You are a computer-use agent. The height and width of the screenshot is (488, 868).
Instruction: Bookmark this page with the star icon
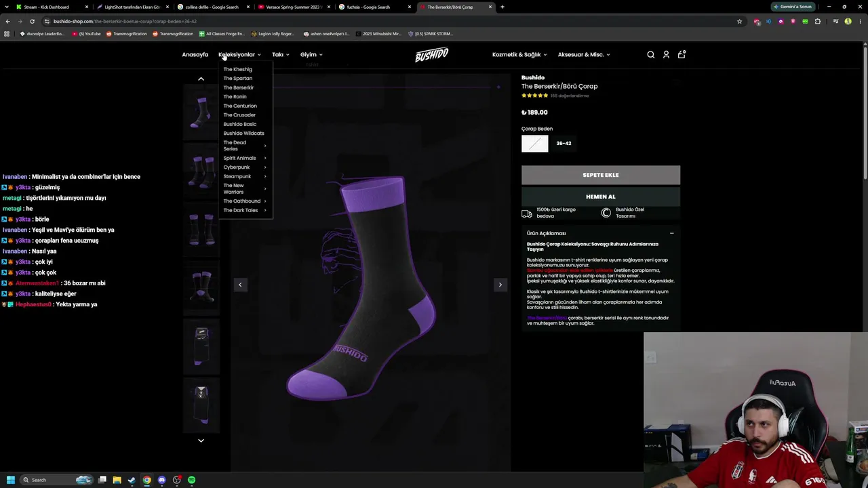pos(739,21)
